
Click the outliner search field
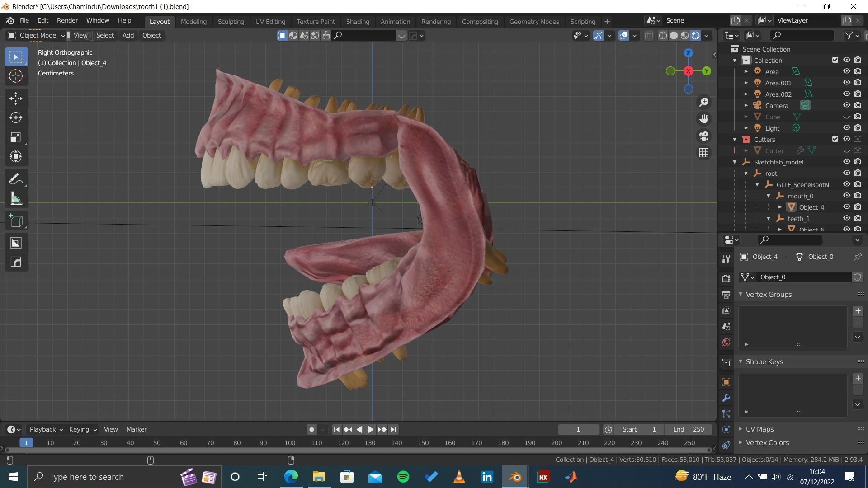coord(802,35)
